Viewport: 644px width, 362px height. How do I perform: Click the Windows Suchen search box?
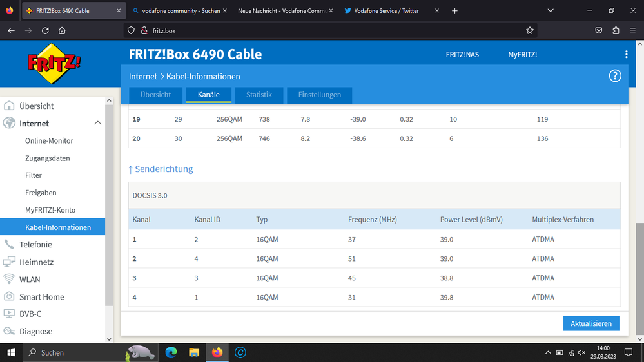[91, 352]
